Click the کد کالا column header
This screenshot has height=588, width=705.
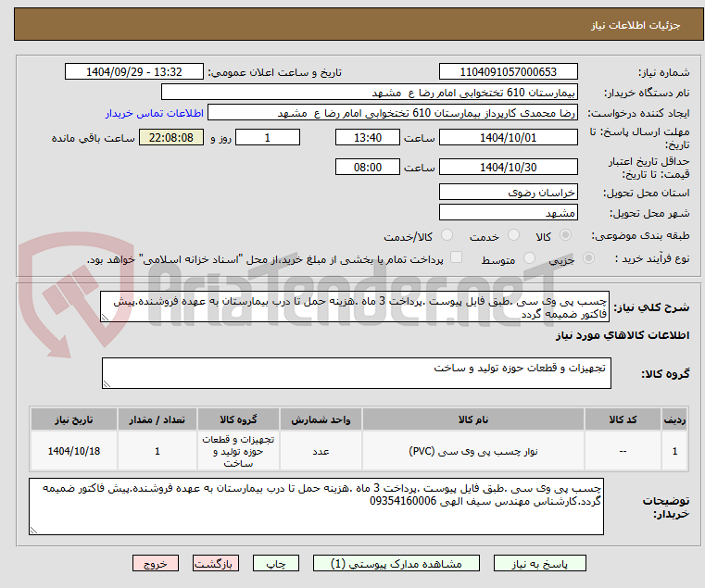pos(623,419)
